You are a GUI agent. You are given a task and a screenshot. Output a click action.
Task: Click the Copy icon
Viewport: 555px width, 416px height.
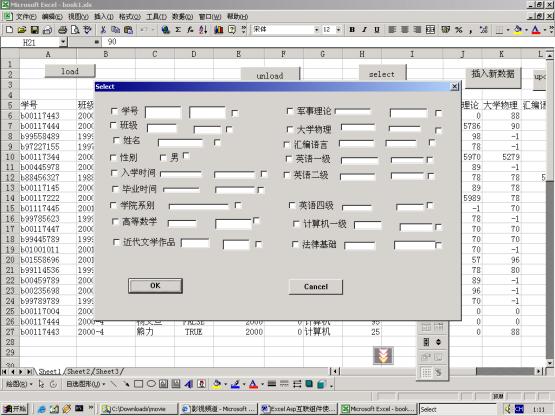[115, 30]
